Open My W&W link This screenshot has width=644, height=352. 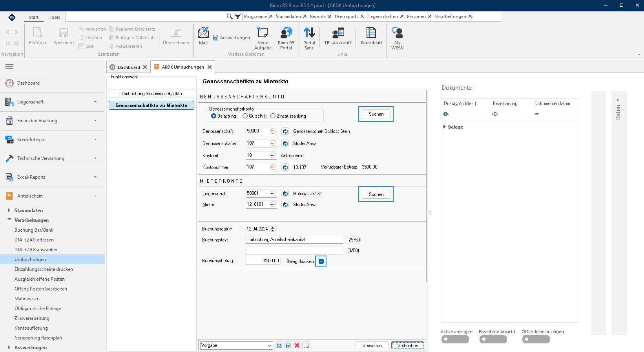pyautogui.click(x=397, y=38)
